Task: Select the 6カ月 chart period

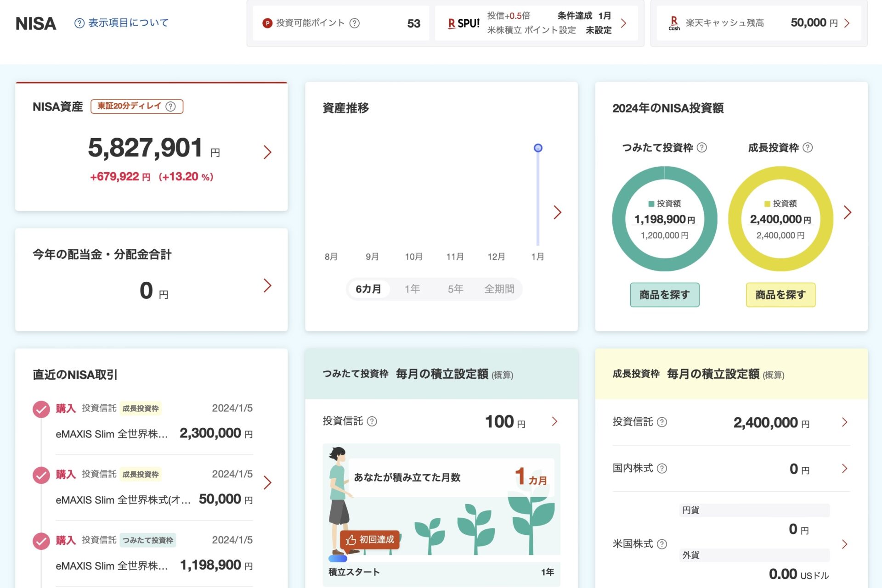Action: coord(368,289)
